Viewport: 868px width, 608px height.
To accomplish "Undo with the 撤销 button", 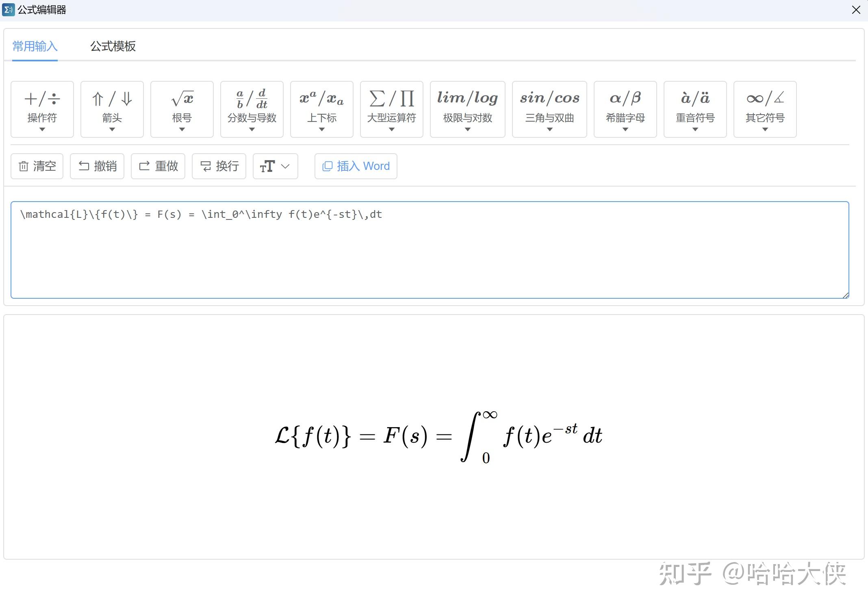I will click(x=97, y=166).
